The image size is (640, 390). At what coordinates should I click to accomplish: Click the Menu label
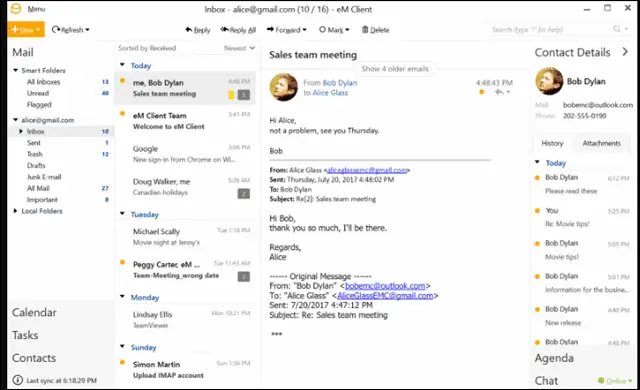click(36, 9)
